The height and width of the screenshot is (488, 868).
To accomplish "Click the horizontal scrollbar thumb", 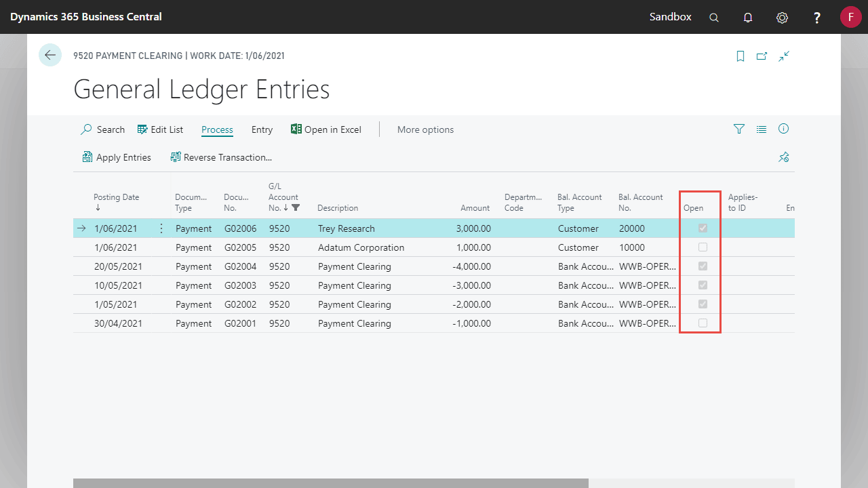I will coord(331,483).
